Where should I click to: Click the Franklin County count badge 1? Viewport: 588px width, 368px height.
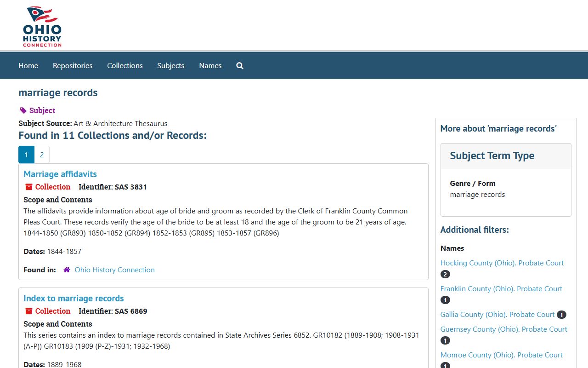[445, 300]
